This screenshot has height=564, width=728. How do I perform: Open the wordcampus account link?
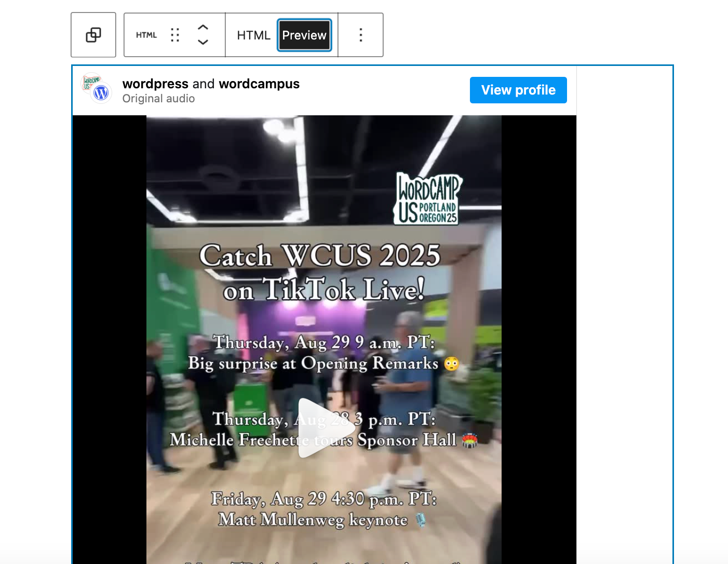[259, 84]
